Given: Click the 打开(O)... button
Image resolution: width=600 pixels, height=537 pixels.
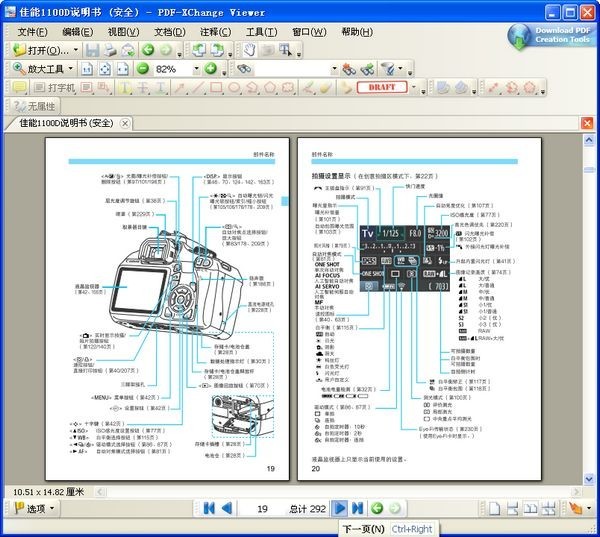Looking at the screenshot, I should point(41,50).
